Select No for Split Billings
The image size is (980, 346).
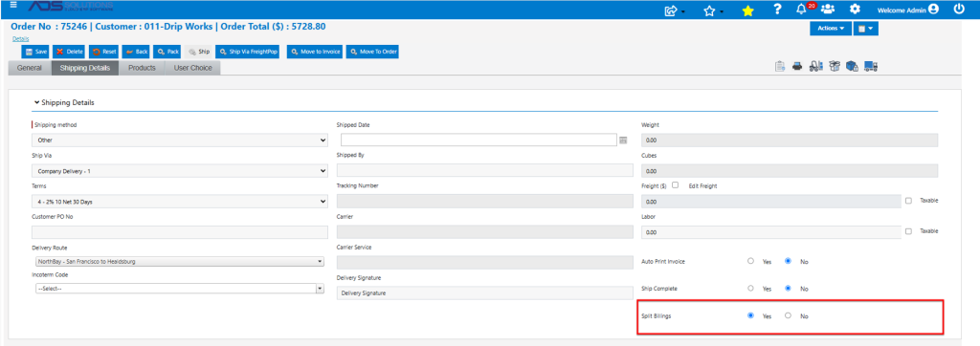click(789, 315)
